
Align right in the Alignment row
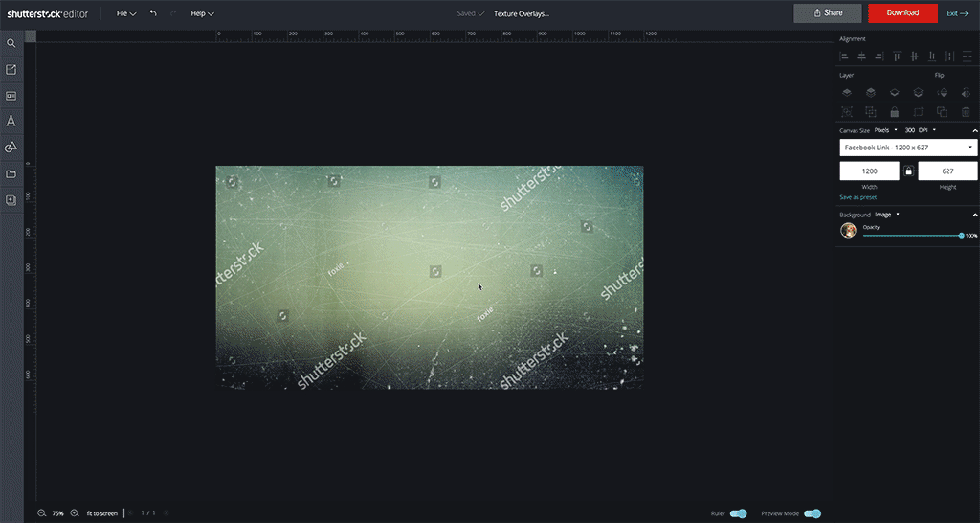(x=880, y=57)
